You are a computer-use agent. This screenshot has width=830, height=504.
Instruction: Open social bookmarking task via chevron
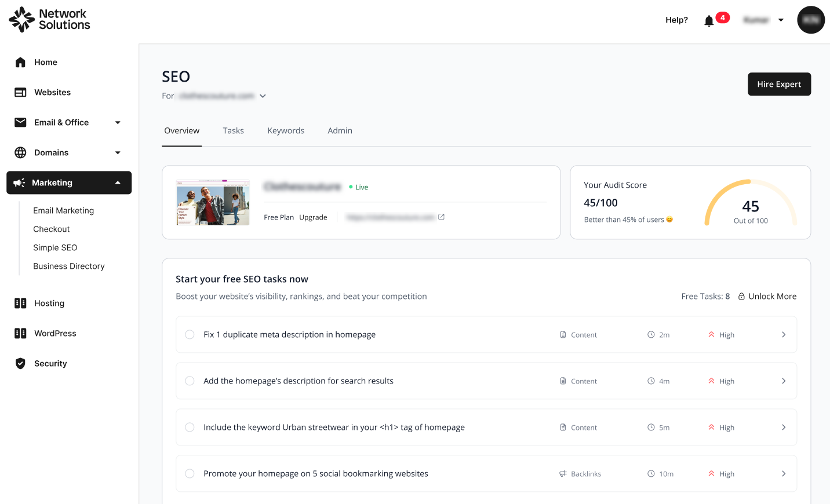pos(784,473)
